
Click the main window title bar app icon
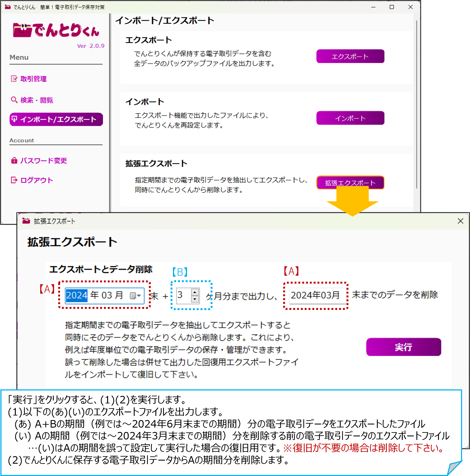point(8,7)
